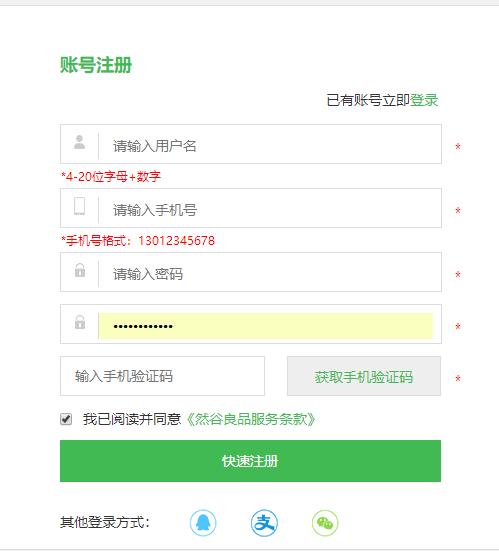The width and height of the screenshot is (499, 551).
Task: Click the user silhouette icon in username field
Action: [x=79, y=142]
